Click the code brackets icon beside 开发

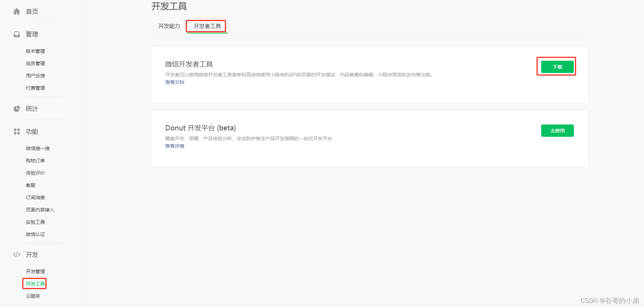pyautogui.click(x=17, y=254)
